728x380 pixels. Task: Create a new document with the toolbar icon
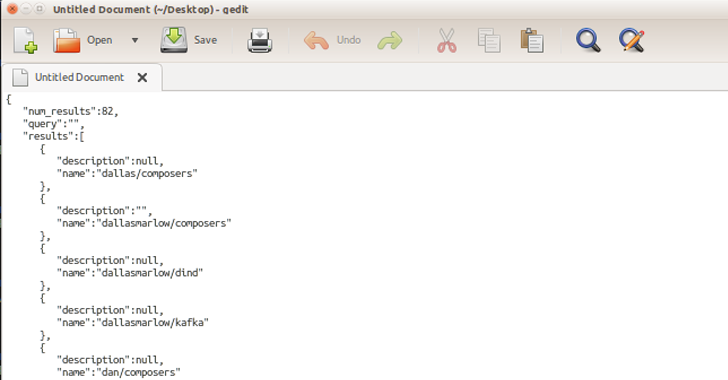pos(26,40)
